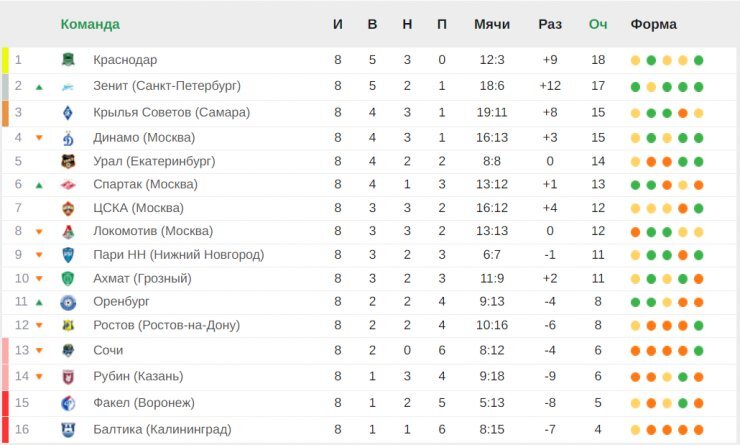Sort table by Мячи goals header
The image size is (740, 445).
[492, 24]
